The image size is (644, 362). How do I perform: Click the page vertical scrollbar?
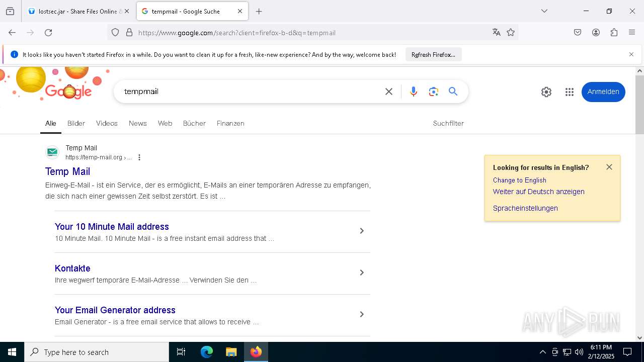[x=639, y=105]
